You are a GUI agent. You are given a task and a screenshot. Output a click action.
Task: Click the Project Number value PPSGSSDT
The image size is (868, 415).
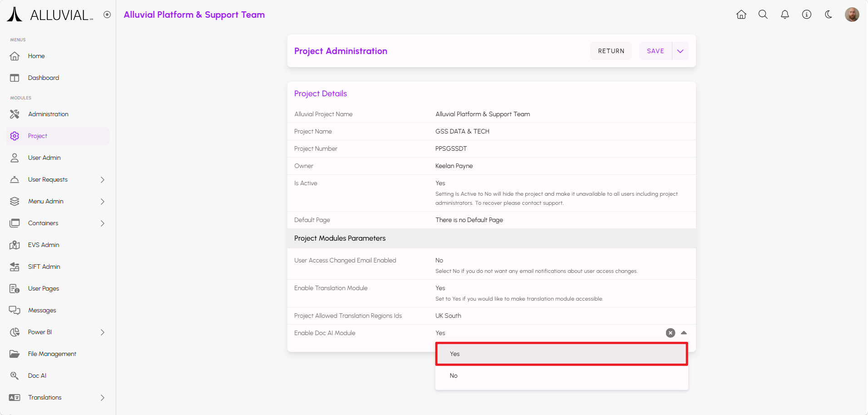pyautogui.click(x=451, y=149)
